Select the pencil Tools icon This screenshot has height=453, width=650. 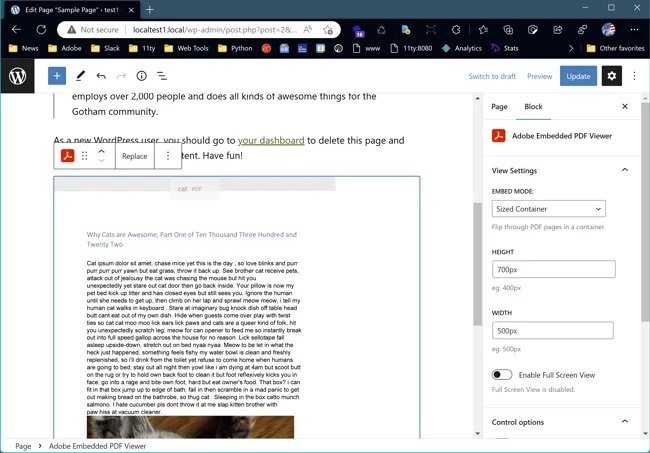coord(80,76)
